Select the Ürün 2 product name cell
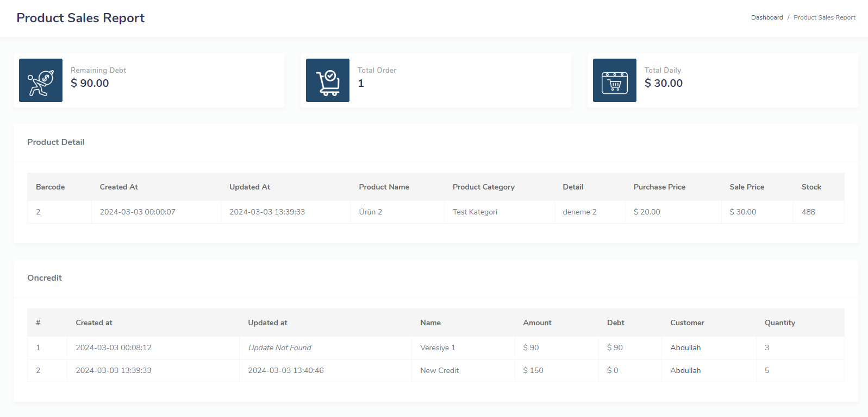868x417 pixels. click(370, 212)
